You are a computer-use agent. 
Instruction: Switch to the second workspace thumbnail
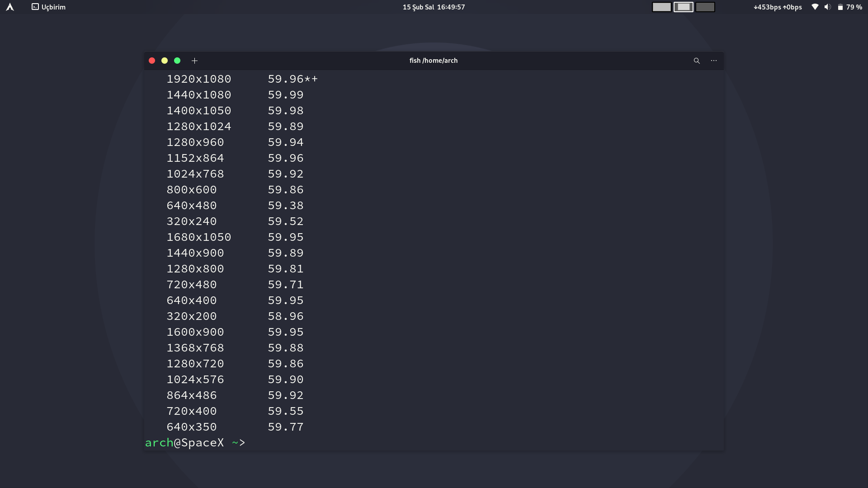[x=683, y=7]
